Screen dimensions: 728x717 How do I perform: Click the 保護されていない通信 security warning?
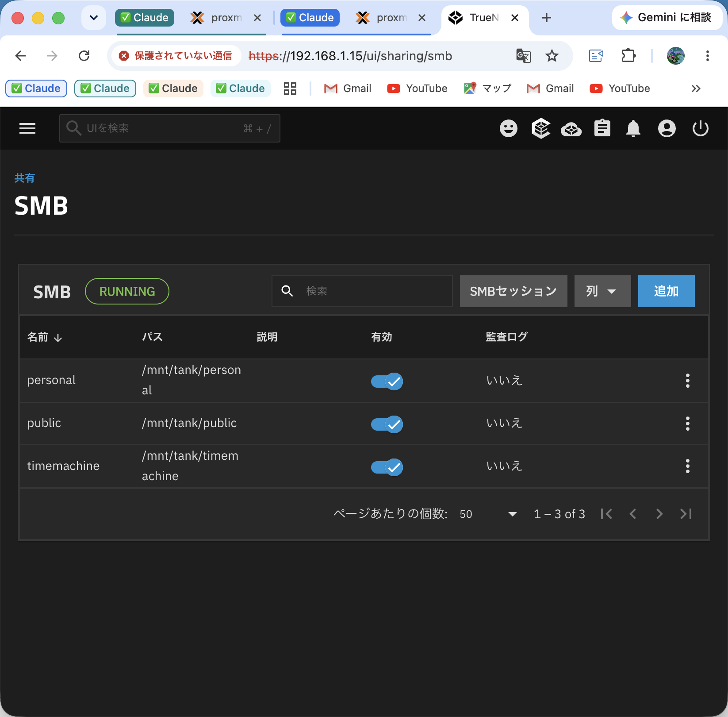[176, 56]
